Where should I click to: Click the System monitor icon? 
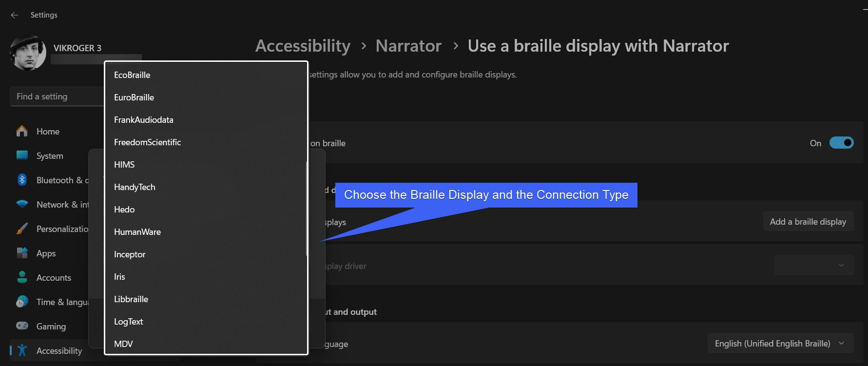(x=22, y=155)
